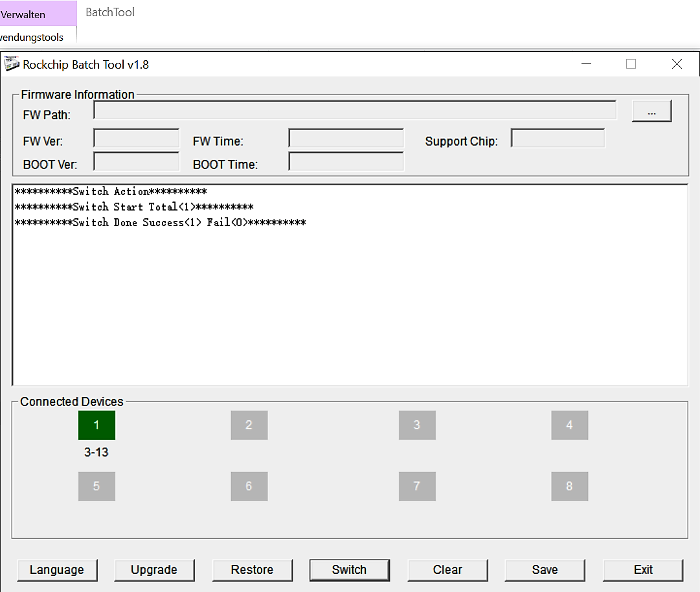Click the Rockchip Batch Tool title bar icon

(12, 64)
